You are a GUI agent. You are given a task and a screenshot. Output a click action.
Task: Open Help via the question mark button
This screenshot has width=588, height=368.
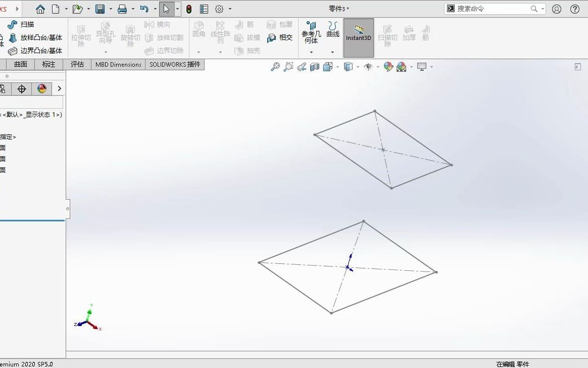point(575,8)
